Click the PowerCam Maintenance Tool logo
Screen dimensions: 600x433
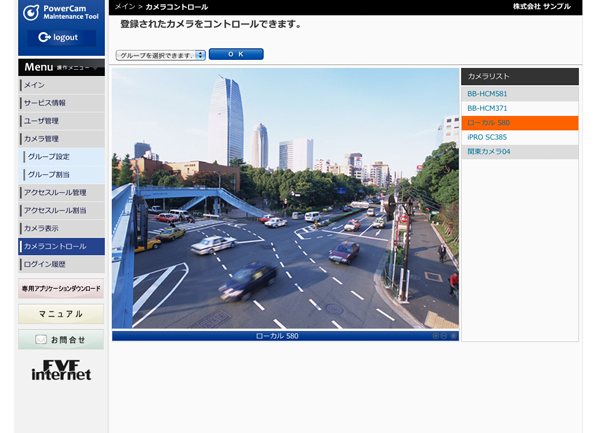(60, 12)
